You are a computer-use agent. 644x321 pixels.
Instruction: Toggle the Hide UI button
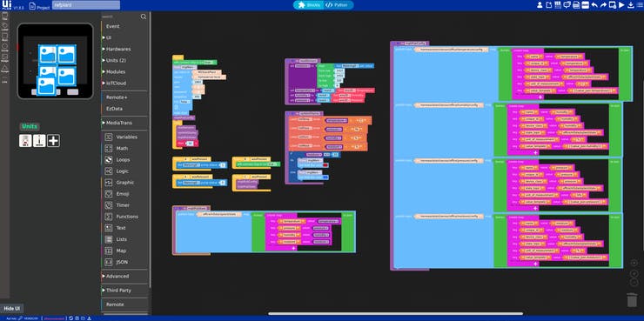tap(11, 309)
